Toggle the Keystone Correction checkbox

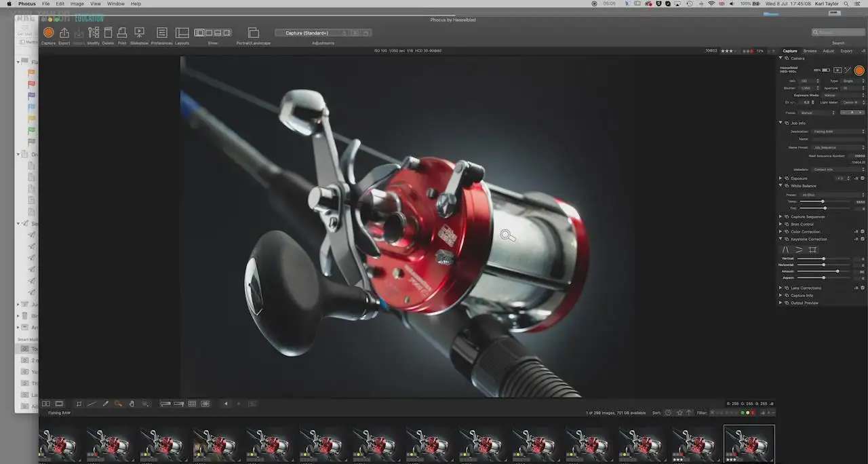863,239
